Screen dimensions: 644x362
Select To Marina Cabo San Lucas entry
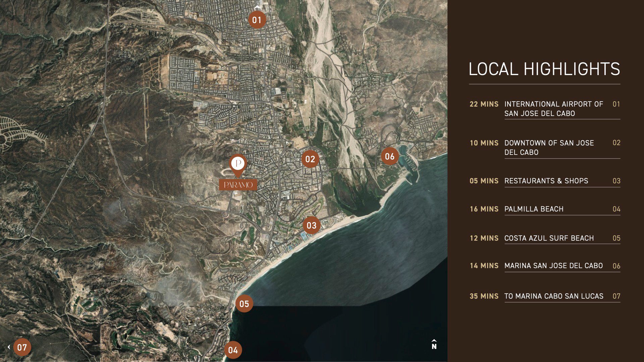coord(553,296)
